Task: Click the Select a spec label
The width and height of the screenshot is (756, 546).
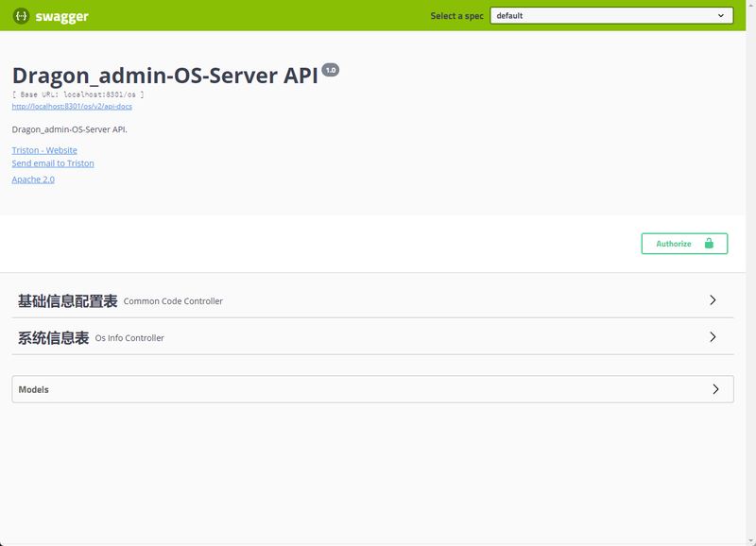Action: tap(456, 16)
